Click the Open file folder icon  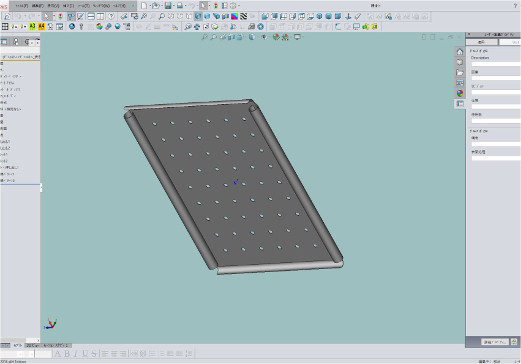[x=155, y=6]
